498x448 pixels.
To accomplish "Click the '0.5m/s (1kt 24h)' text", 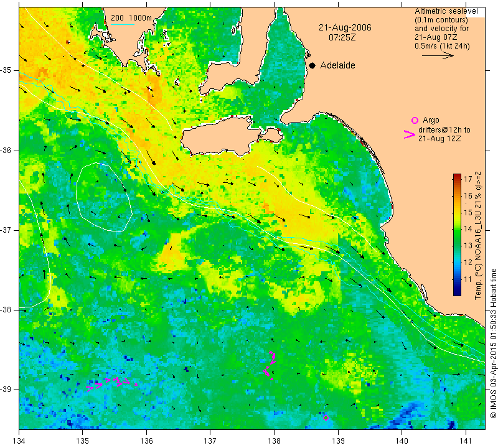I will click(442, 45).
